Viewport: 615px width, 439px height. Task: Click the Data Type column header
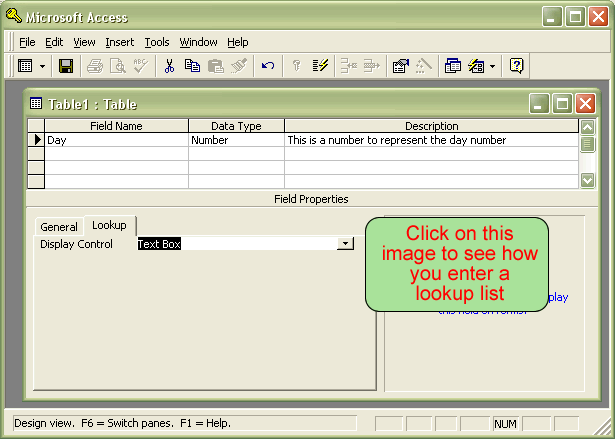[237, 126]
